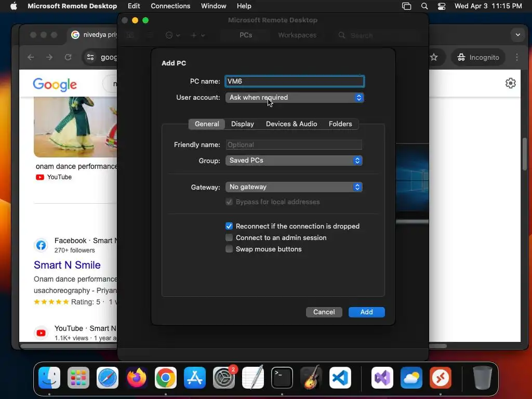
Task: Enable Swap mouse buttons checkbox
Action: pos(229,249)
